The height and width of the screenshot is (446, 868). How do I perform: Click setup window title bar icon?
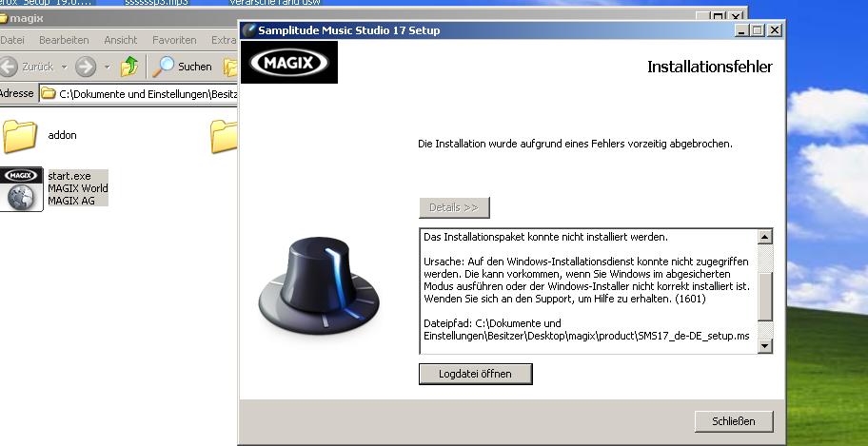point(249,29)
